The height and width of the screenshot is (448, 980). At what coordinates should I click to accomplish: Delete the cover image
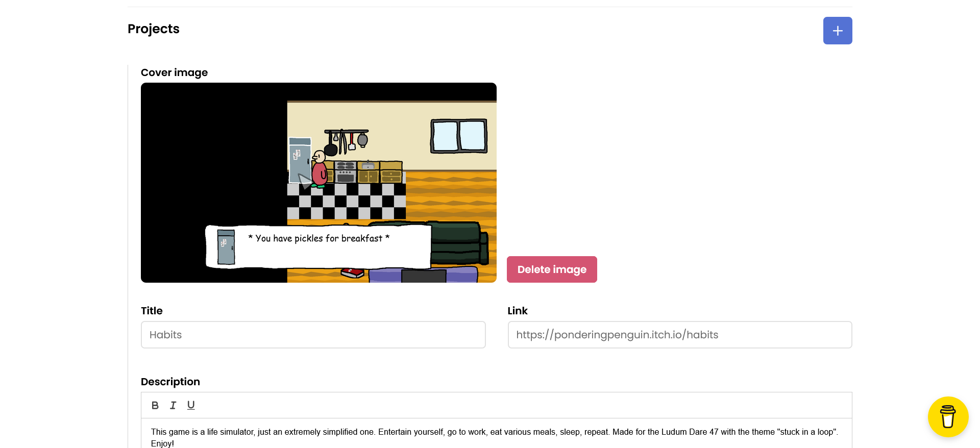pos(552,269)
